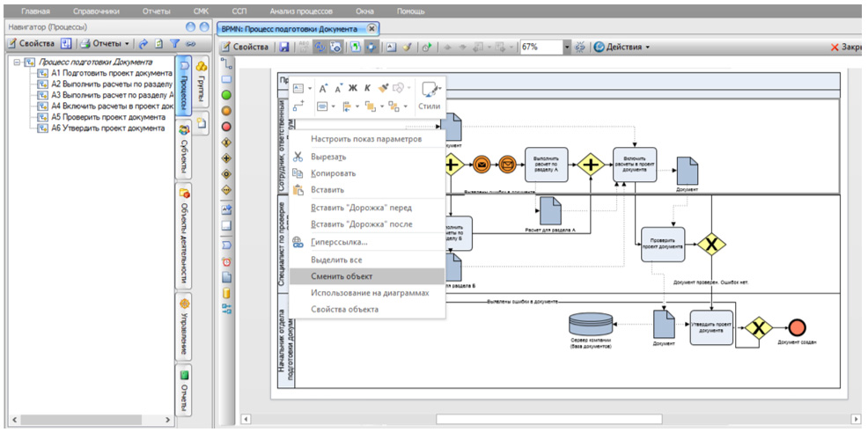Select the red end event shape
The image size is (868, 432).
click(225, 127)
